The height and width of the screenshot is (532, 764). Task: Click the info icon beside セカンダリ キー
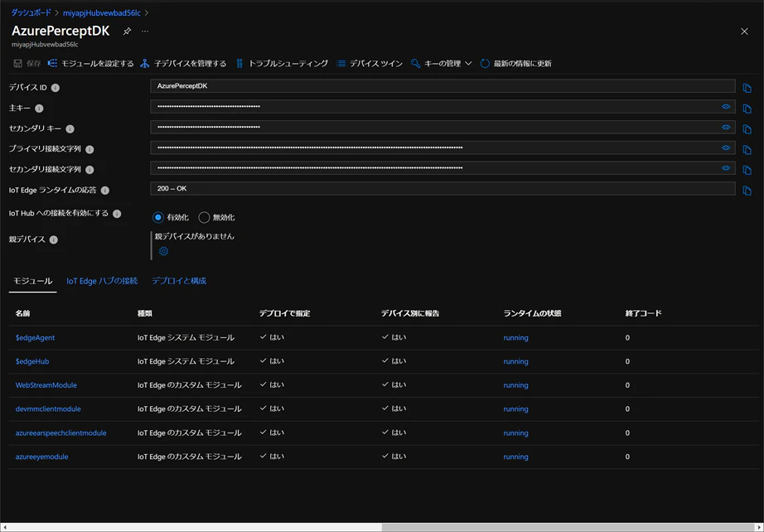pyautogui.click(x=70, y=129)
